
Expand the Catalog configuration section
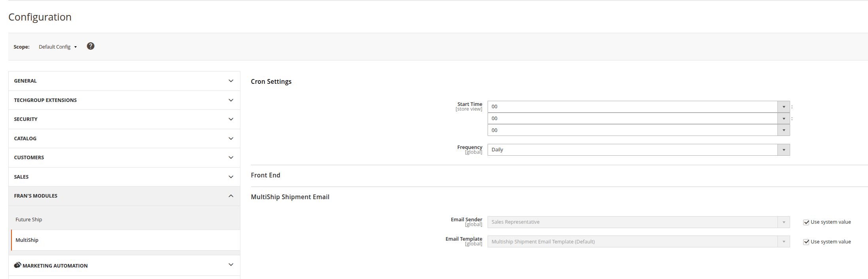(124, 139)
